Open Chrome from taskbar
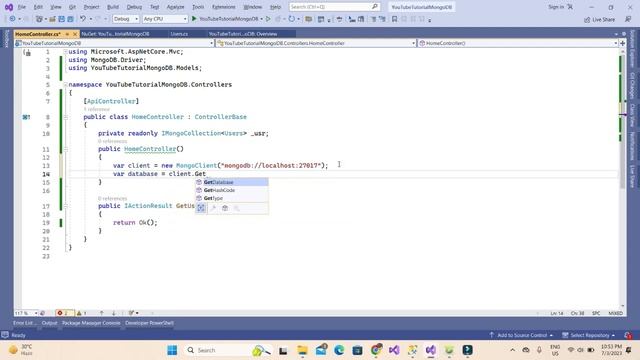The image size is (640, 360). 376,350
